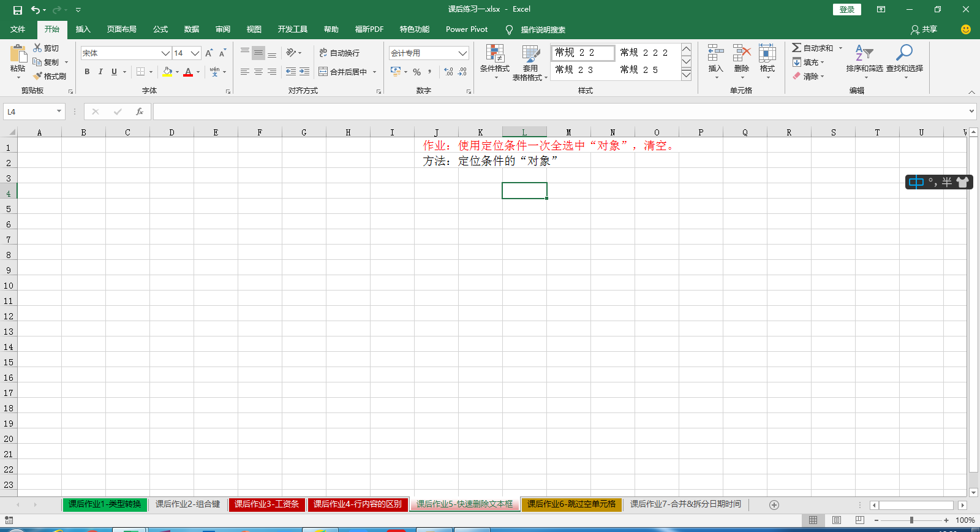Screen dimensions: 980x532
Task: Cut selection with the 剪切 scissors
Action: pyautogui.click(x=46, y=48)
